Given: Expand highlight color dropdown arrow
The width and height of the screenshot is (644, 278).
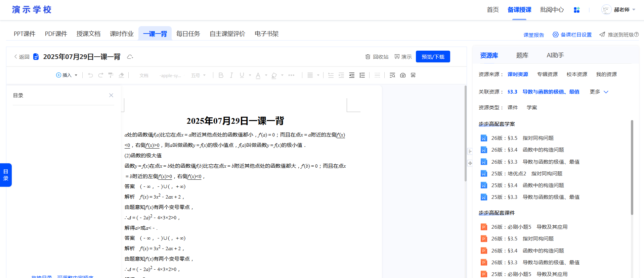Looking at the screenshot, I should coord(282,75).
